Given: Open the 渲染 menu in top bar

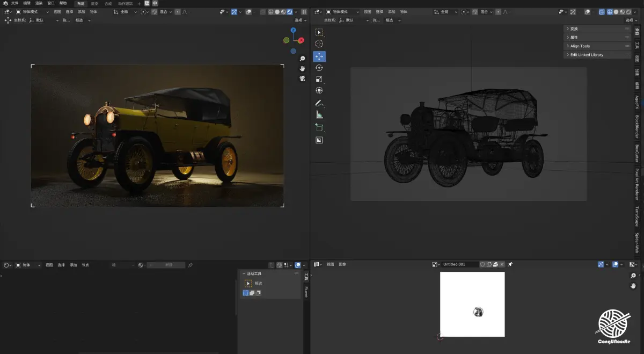Looking at the screenshot, I should coord(39,3).
